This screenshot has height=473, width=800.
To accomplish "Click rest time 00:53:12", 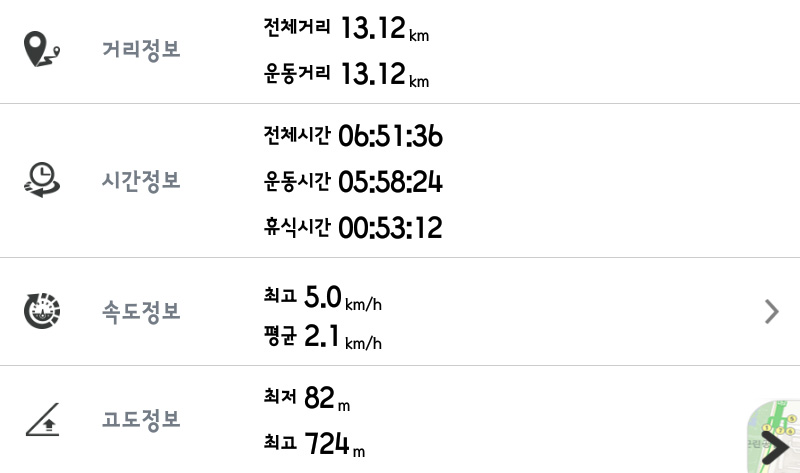I will [390, 228].
